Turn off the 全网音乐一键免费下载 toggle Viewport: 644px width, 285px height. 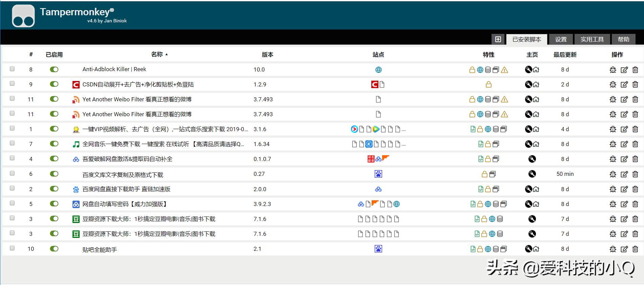(x=54, y=144)
